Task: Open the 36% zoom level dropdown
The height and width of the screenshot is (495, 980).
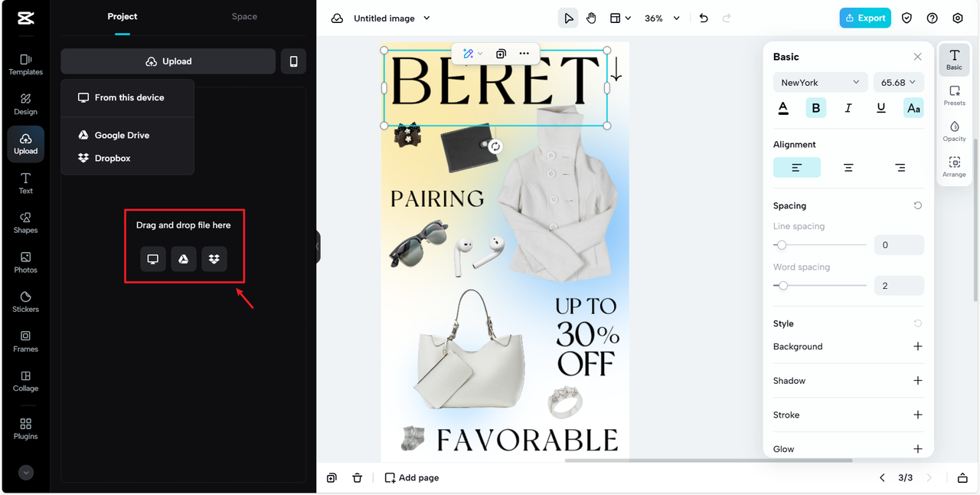Action: pyautogui.click(x=662, y=18)
